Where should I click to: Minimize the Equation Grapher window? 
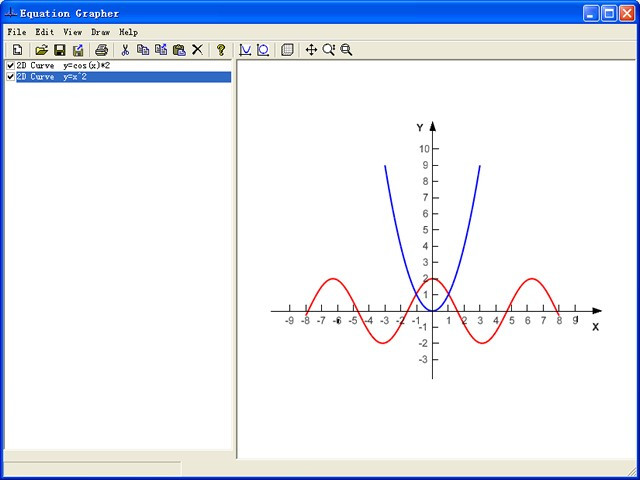tap(590, 14)
